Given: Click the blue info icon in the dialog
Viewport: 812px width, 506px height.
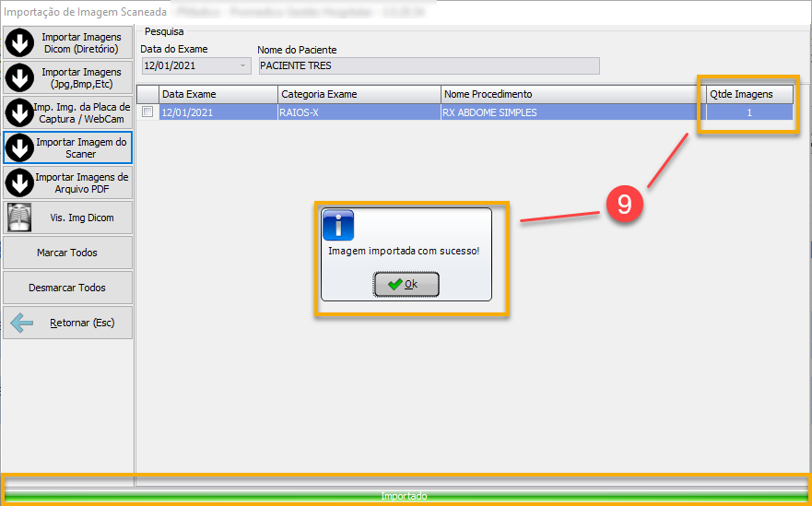Looking at the screenshot, I should (338, 225).
